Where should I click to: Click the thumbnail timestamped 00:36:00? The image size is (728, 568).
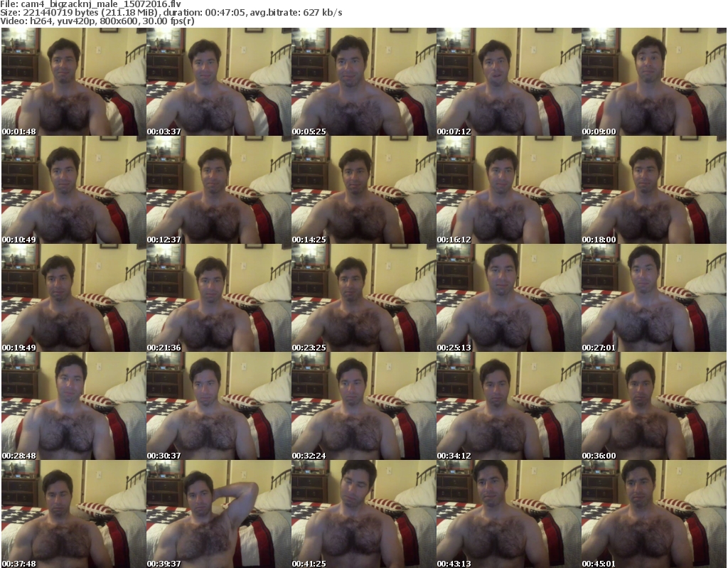pyautogui.click(x=654, y=406)
